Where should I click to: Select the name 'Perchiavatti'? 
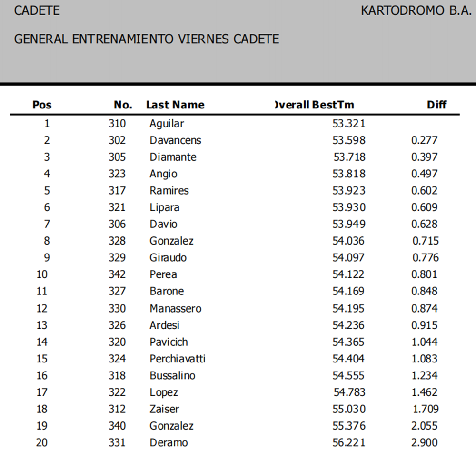pos(178,359)
